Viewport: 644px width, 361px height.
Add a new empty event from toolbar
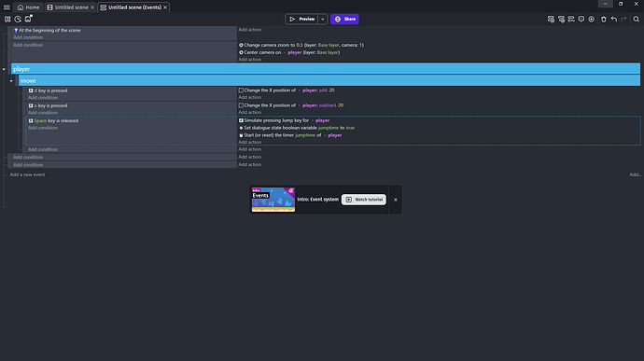(551, 19)
